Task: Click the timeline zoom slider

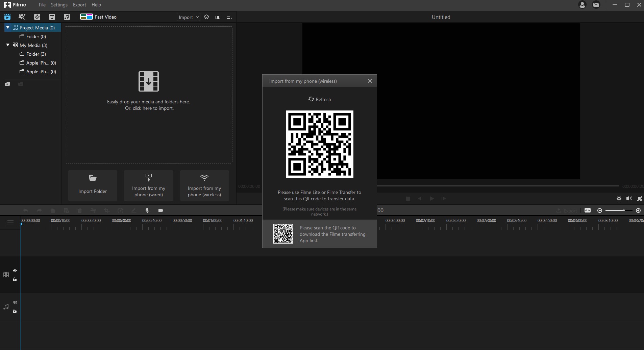Action: [x=619, y=210]
